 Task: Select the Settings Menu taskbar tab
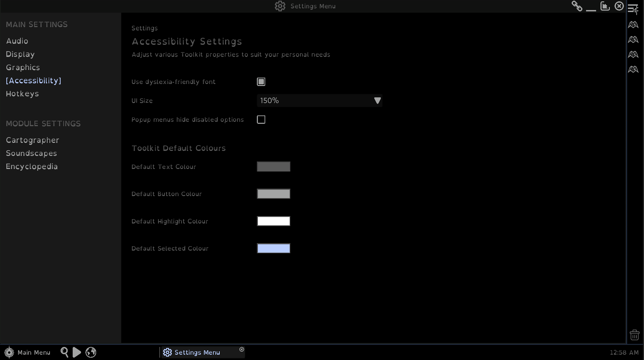(x=197, y=352)
